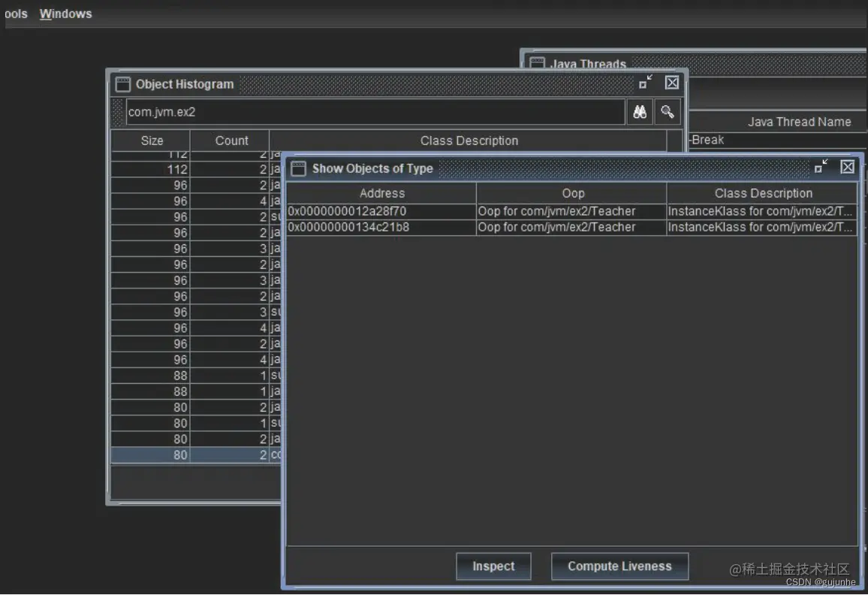This screenshot has width=868, height=595.
Task: Click the Oop column header
Action: coord(572,193)
